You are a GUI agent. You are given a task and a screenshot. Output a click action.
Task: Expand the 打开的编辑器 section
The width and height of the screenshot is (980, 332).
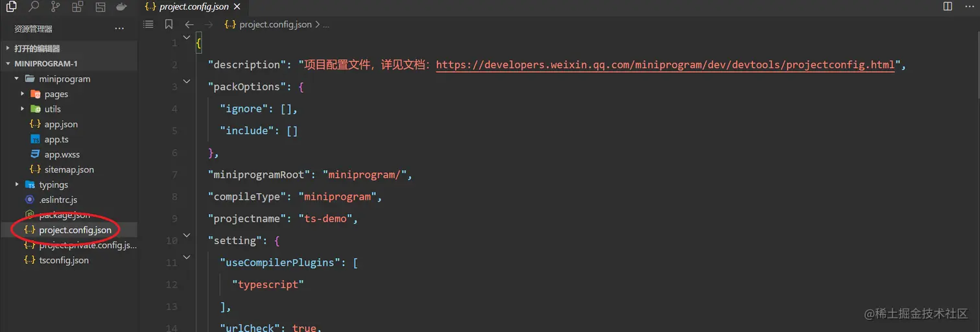[x=69, y=49]
